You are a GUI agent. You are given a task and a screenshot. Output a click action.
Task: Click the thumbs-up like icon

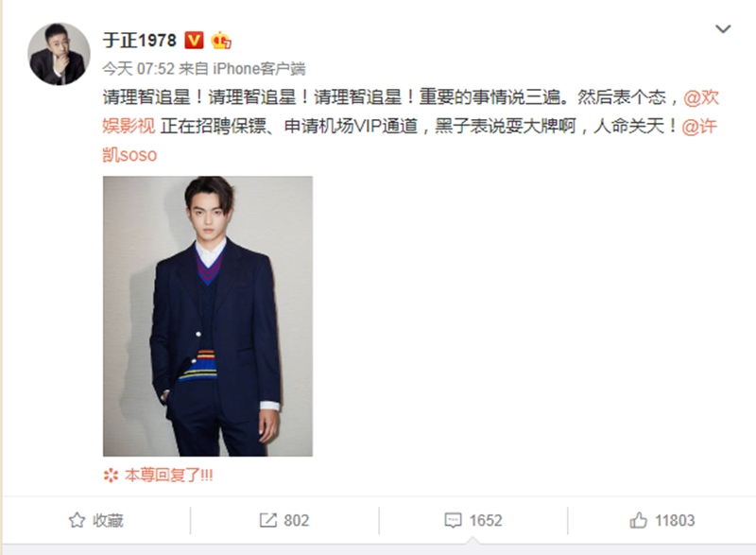coord(639,520)
